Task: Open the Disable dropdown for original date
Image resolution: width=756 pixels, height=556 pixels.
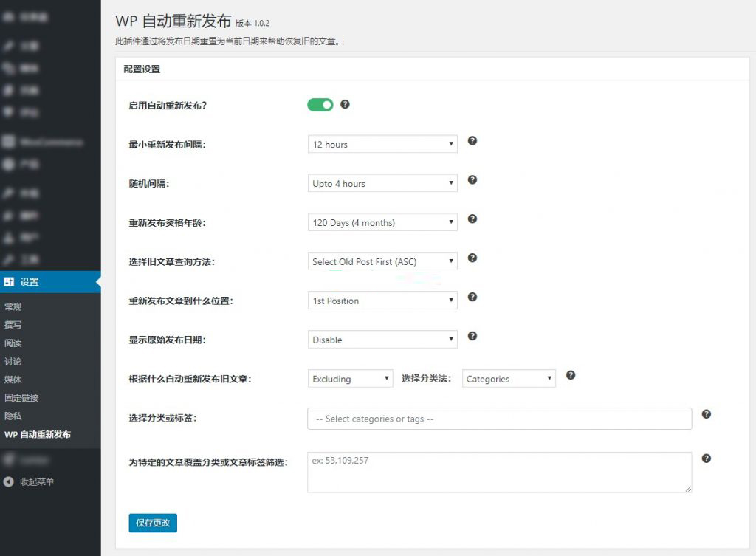Action: pyautogui.click(x=382, y=340)
